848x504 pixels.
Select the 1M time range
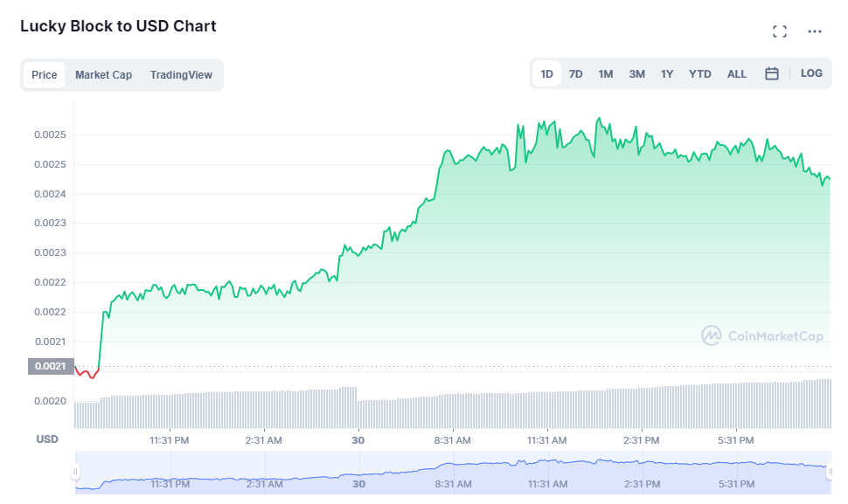tap(606, 73)
